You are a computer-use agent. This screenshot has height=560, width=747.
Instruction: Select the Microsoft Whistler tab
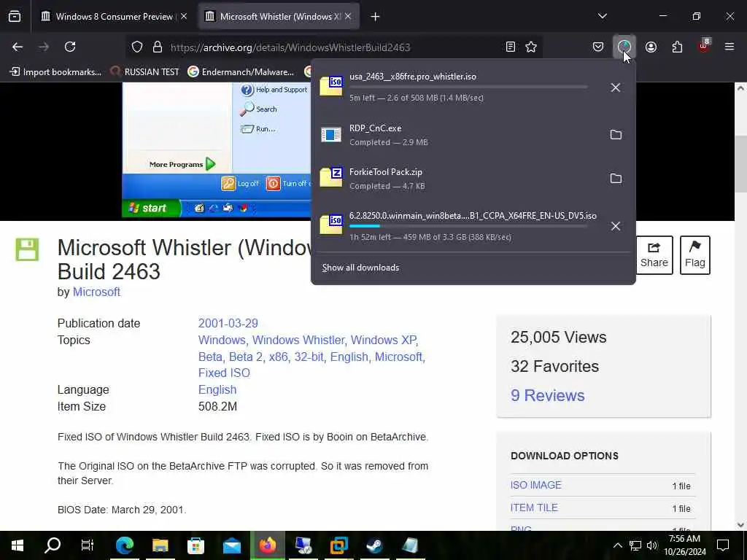coord(279,17)
